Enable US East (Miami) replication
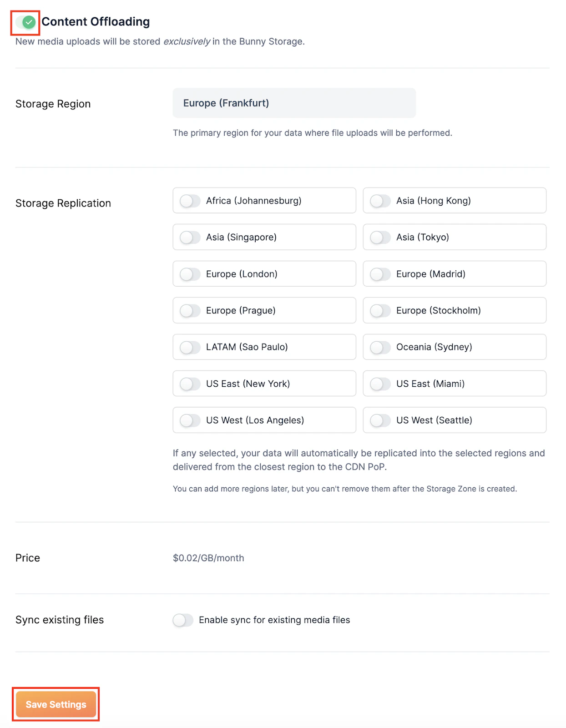 [x=380, y=384]
